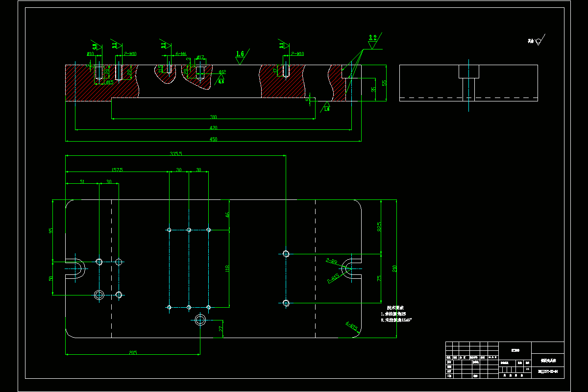Image resolution: width=588 pixels, height=392 pixels.
Task: Select the 118 vertical dimension
Action: 227,269
